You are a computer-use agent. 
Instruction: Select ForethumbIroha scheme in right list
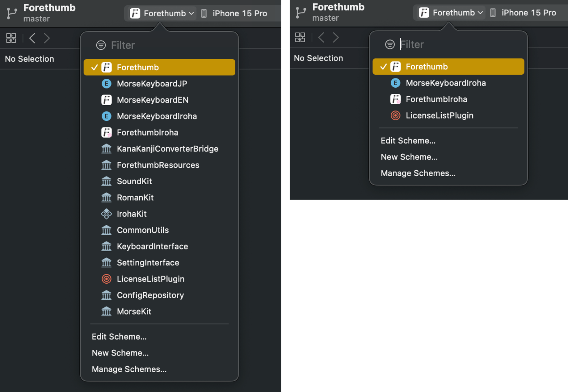pos(448,99)
